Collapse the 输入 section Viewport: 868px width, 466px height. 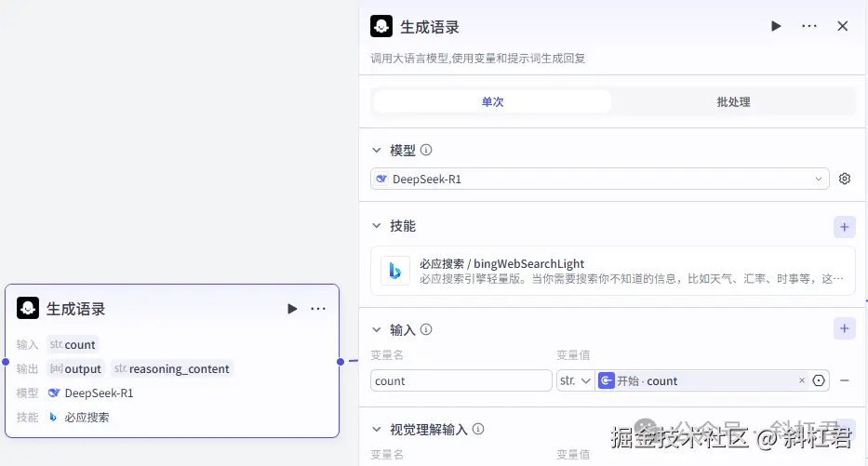pyautogui.click(x=377, y=330)
